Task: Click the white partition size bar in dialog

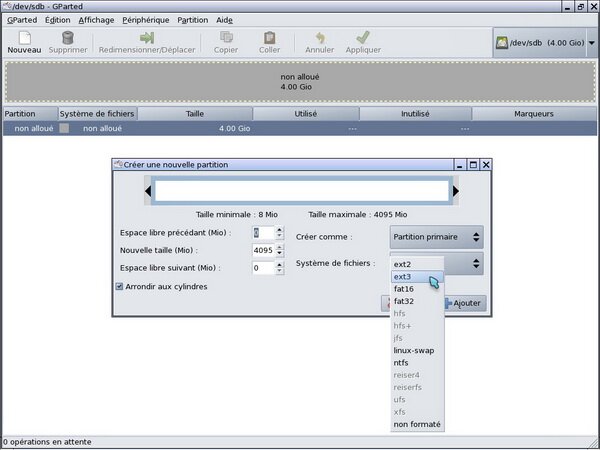Action: click(302, 191)
